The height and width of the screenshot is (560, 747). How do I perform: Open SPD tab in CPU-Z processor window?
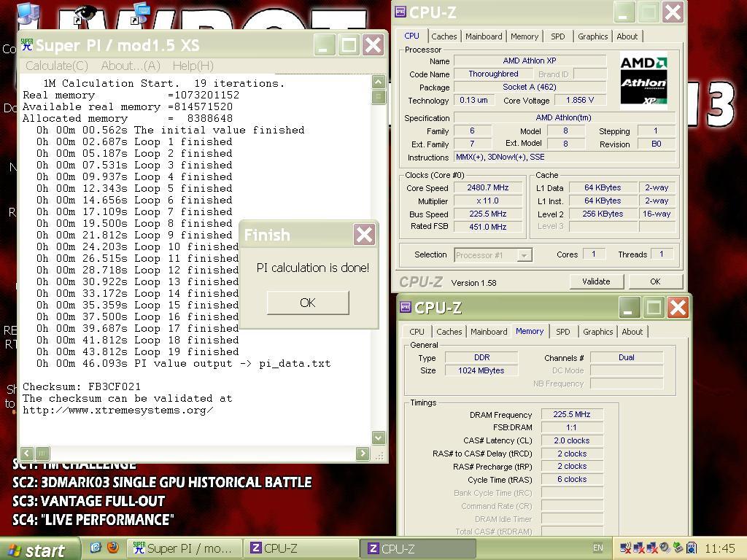click(557, 36)
